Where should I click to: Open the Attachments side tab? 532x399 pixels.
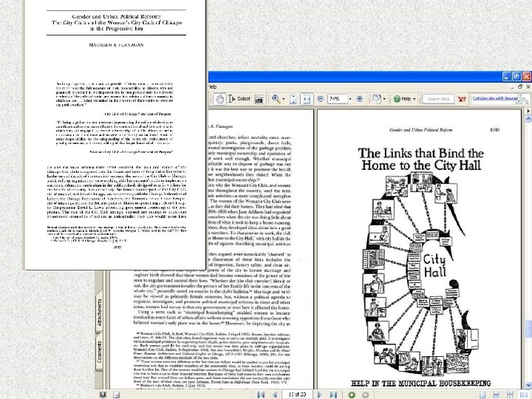click(100, 312)
